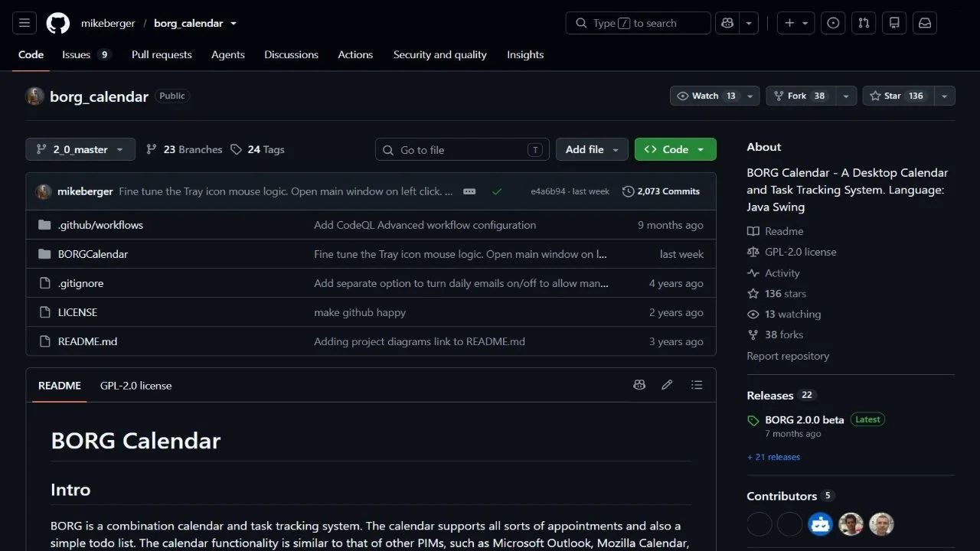This screenshot has height=551, width=980.
Task: Open the issues inbox icon in header
Action: [833, 23]
